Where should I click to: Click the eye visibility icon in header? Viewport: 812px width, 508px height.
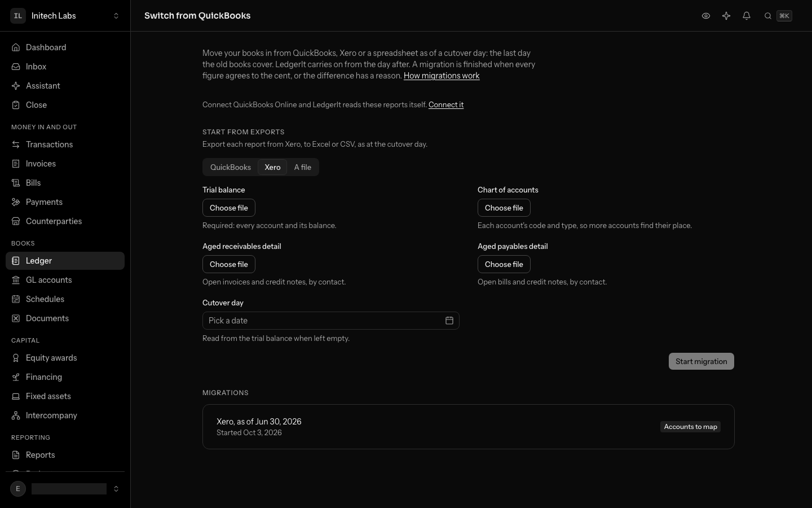[705, 16]
